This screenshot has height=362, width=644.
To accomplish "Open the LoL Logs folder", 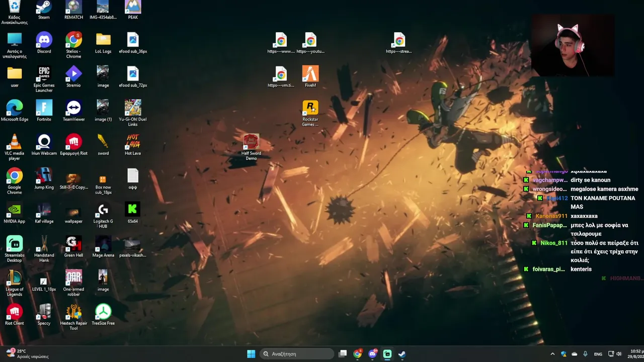I will [x=103, y=43].
